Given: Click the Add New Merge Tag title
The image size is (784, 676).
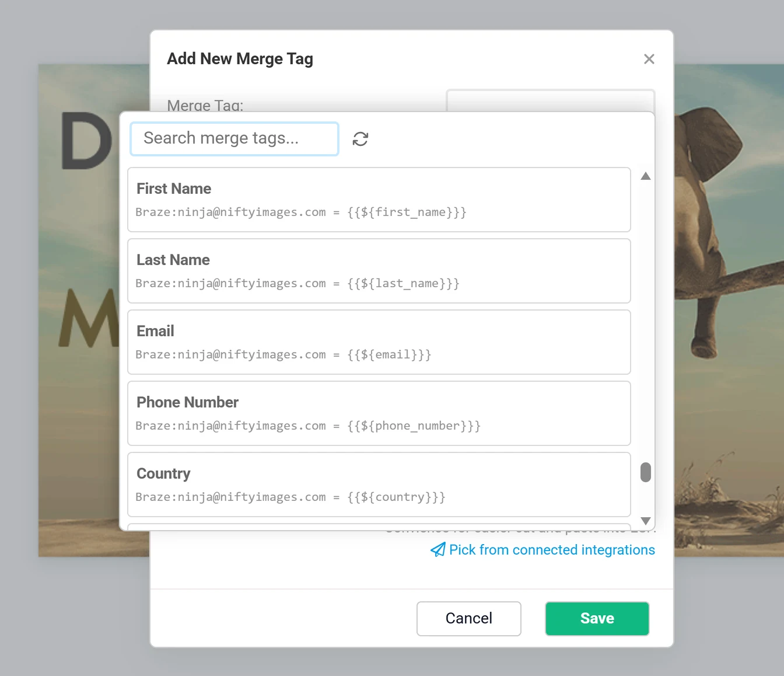Looking at the screenshot, I should tap(240, 59).
